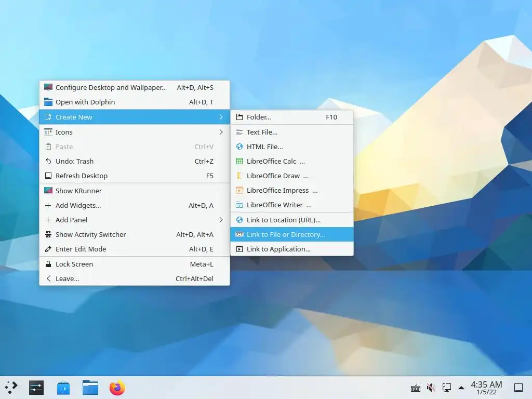Image resolution: width=532 pixels, height=399 pixels.
Task: Select Refresh Desktop
Action: (x=135, y=176)
